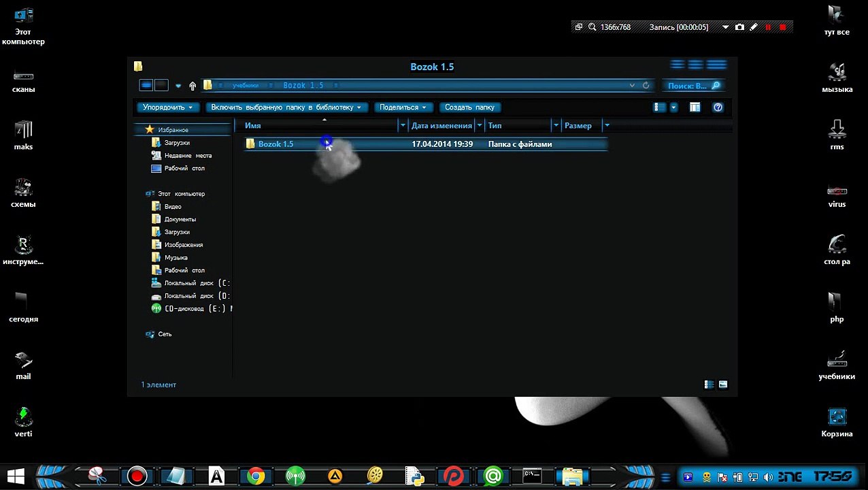
Task: Go up one folder level with up arrow
Action: [193, 86]
